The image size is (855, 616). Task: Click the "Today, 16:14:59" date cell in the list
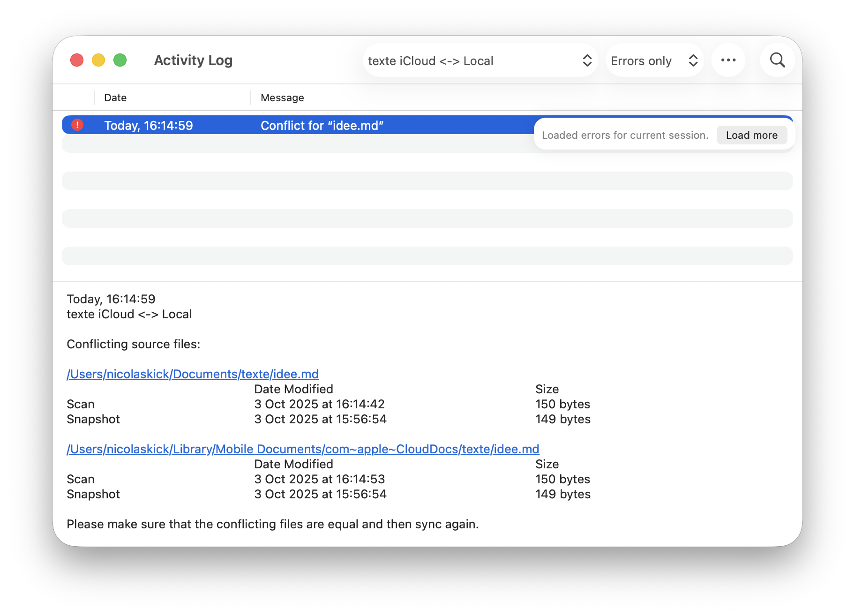(149, 126)
